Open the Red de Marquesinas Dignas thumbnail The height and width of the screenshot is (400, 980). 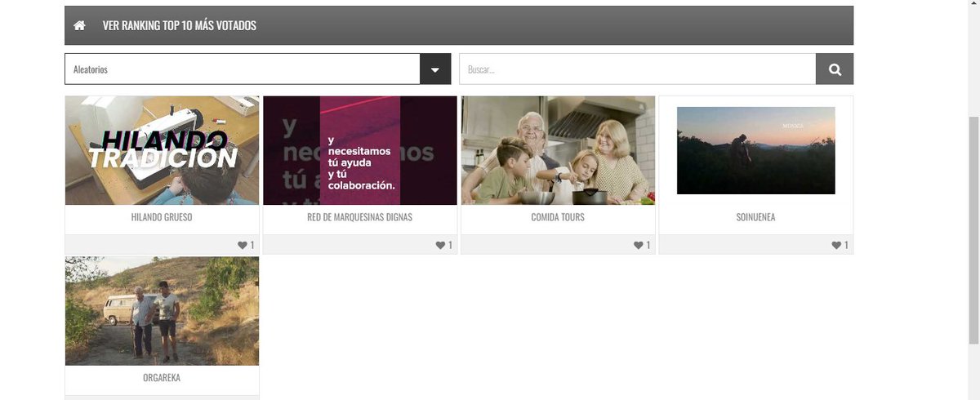[x=360, y=150]
